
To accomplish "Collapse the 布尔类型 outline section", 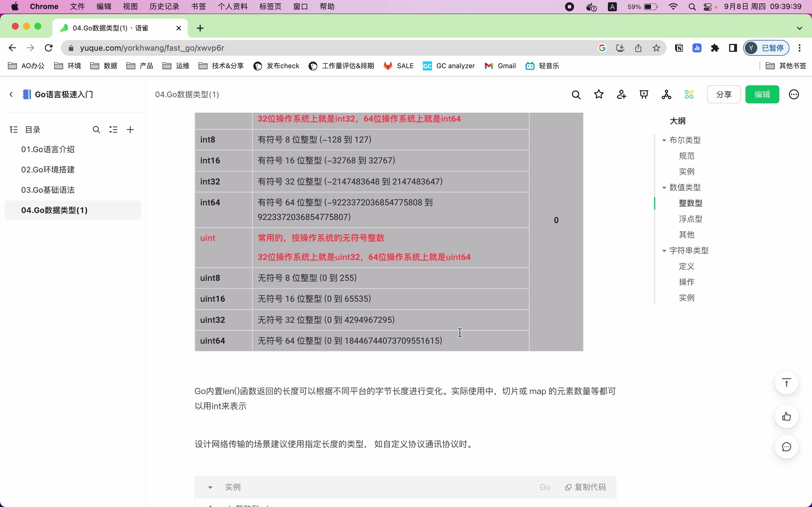I will pyautogui.click(x=664, y=141).
